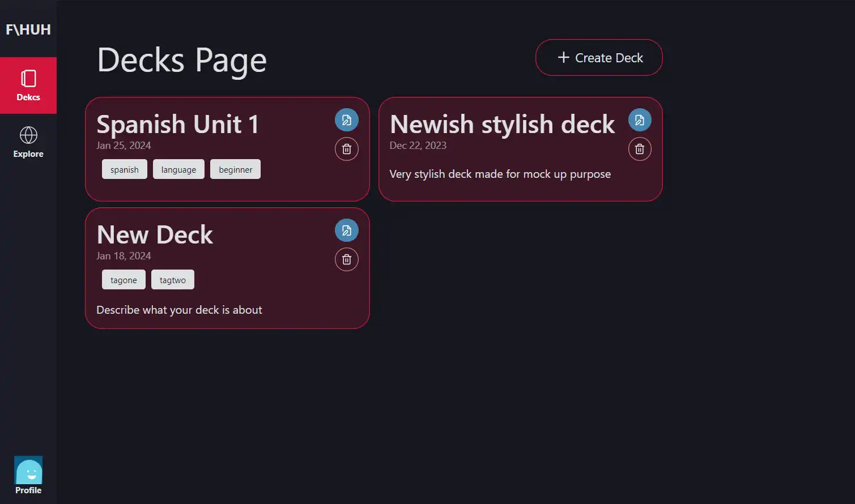This screenshot has height=504, width=855.
Task: Toggle the beginner tag chip
Action: tap(235, 169)
